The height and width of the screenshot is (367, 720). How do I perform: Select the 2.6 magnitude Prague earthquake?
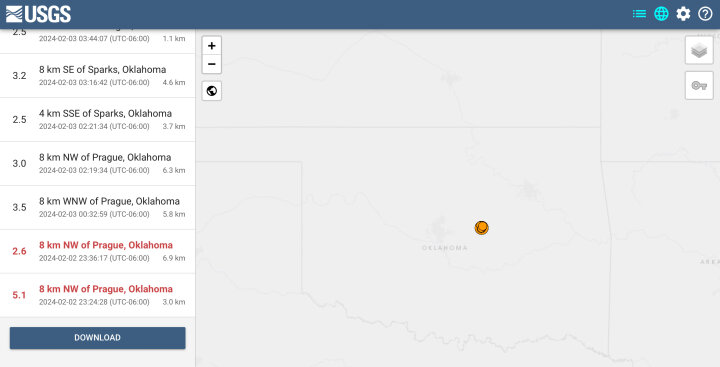point(97,251)
